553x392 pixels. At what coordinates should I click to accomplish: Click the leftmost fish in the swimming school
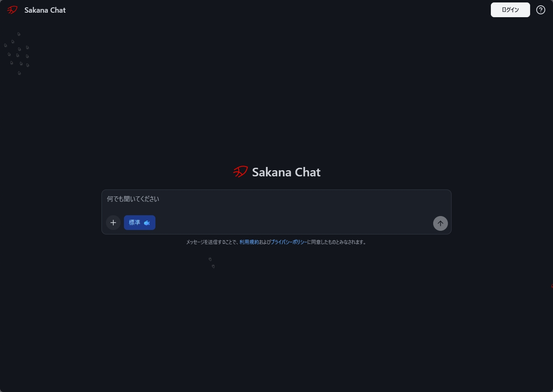coord(5,45)
